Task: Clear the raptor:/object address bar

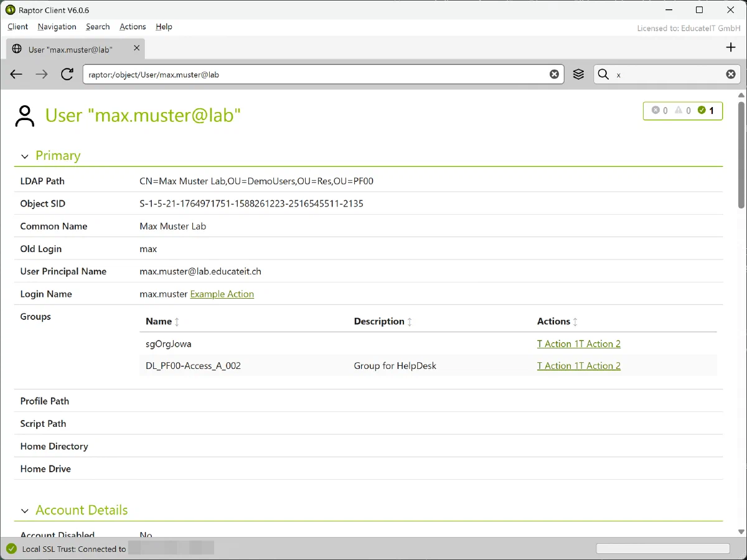Action: (554, 75)
